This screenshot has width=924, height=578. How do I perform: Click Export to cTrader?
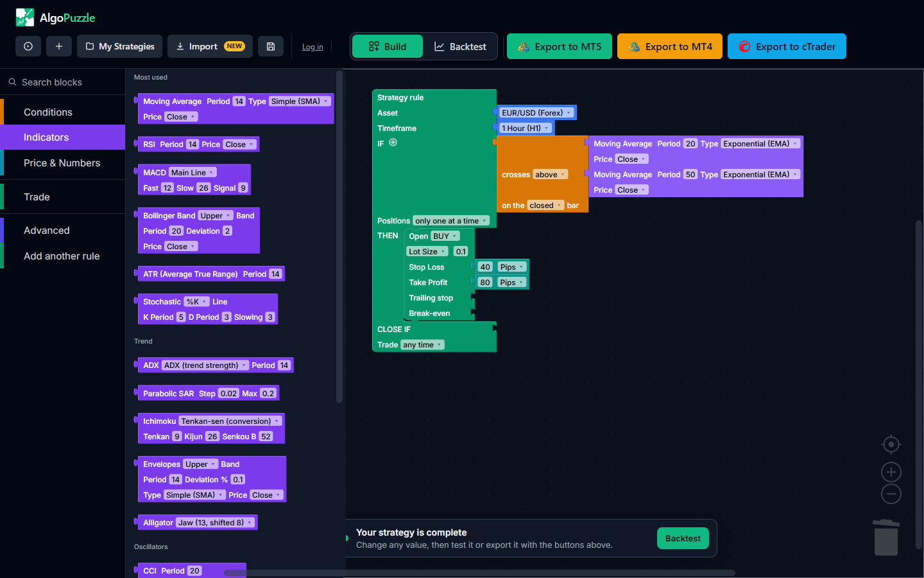(787, 46)
